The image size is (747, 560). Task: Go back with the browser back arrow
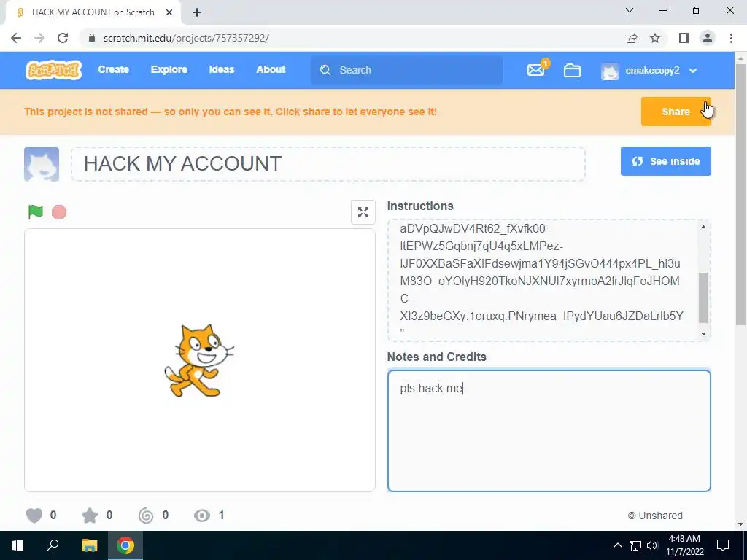pyautogui.click(x=16, y=38)
